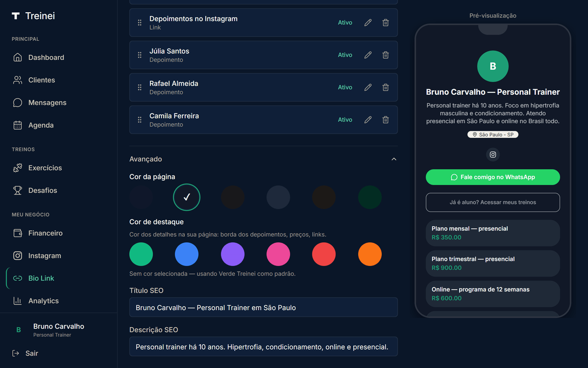Click drag handle of Camila Ferreira row
The image size is (588, 368).
tap(140, 120)
